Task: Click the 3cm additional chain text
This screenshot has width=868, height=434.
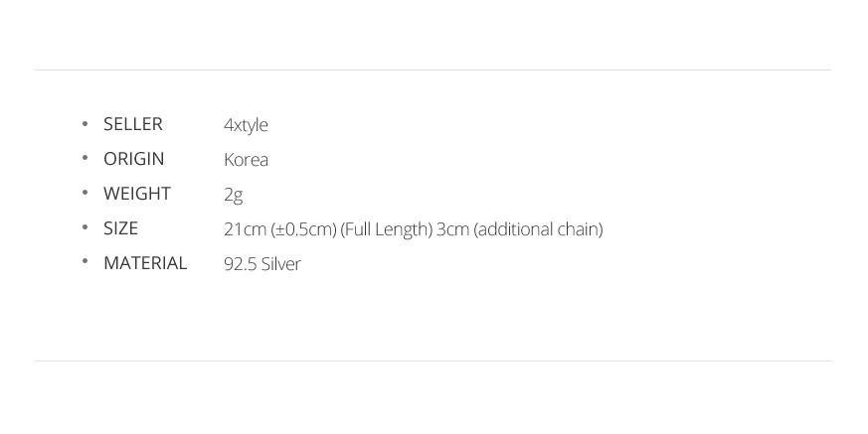Action: click(520, 229)
